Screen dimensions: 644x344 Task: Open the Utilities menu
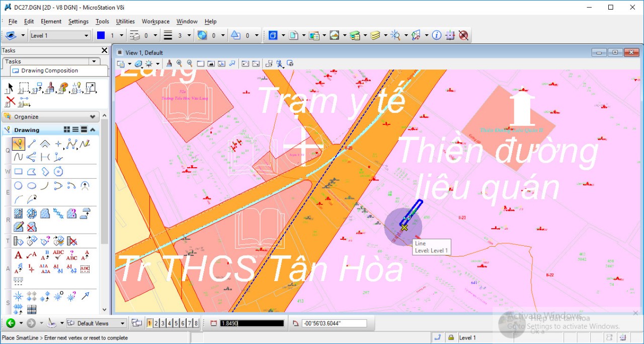point(125,21)
